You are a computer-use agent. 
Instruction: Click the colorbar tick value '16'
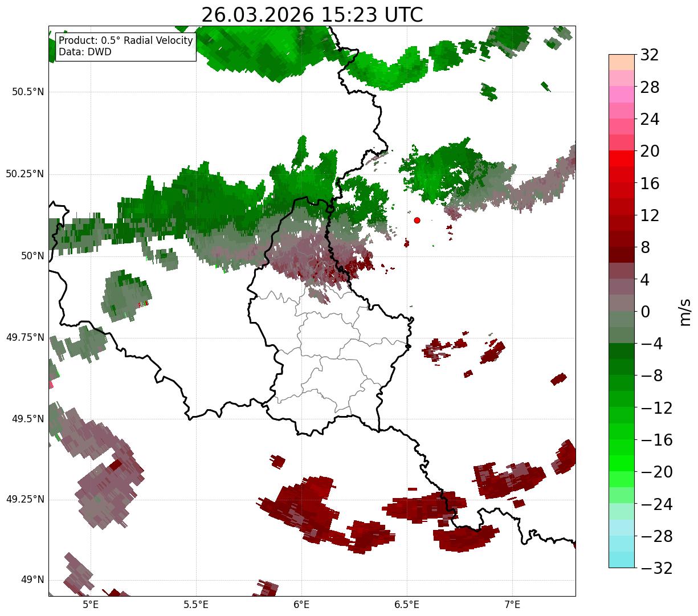point(650,183)
